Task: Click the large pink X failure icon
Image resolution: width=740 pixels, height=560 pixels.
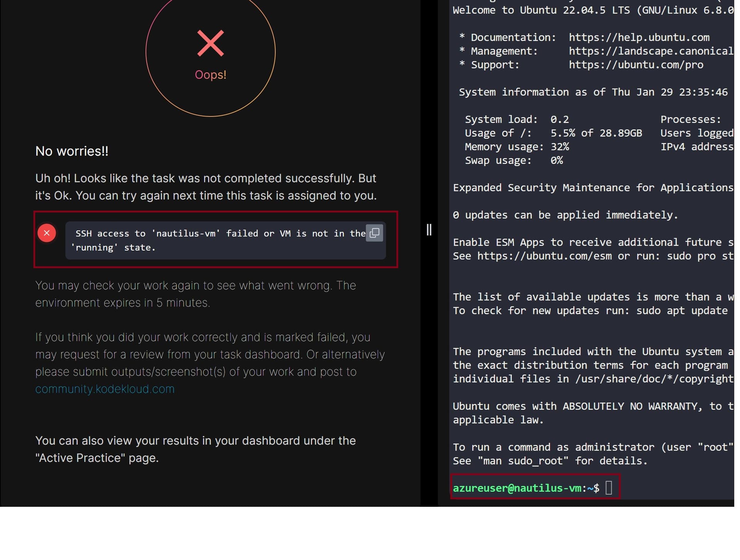Action: (x=210, y=44)
